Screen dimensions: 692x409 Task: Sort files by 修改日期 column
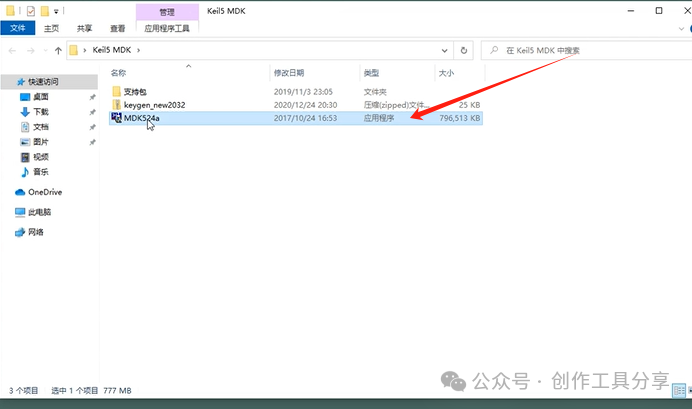click(x=289, y=73)
